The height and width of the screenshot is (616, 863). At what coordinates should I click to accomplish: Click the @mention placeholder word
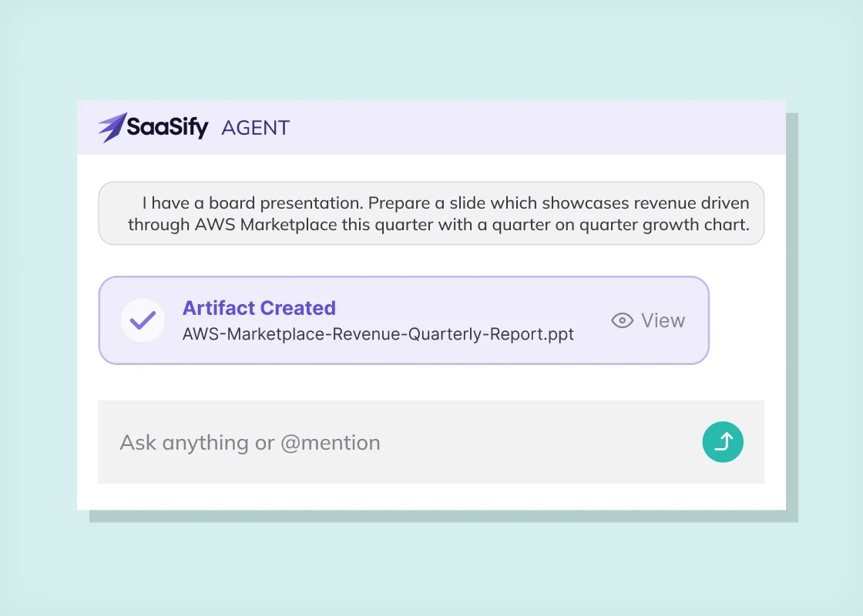click(331, 443)
